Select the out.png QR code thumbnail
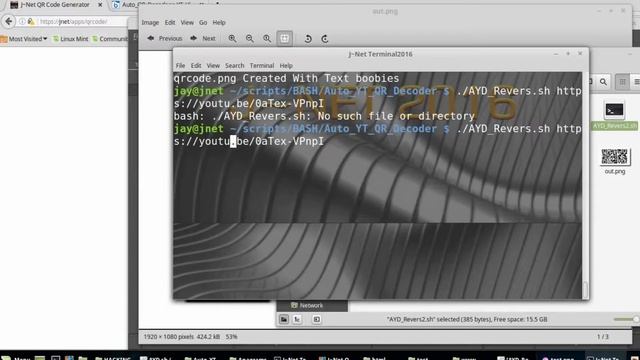 click(x=615, y=157)
